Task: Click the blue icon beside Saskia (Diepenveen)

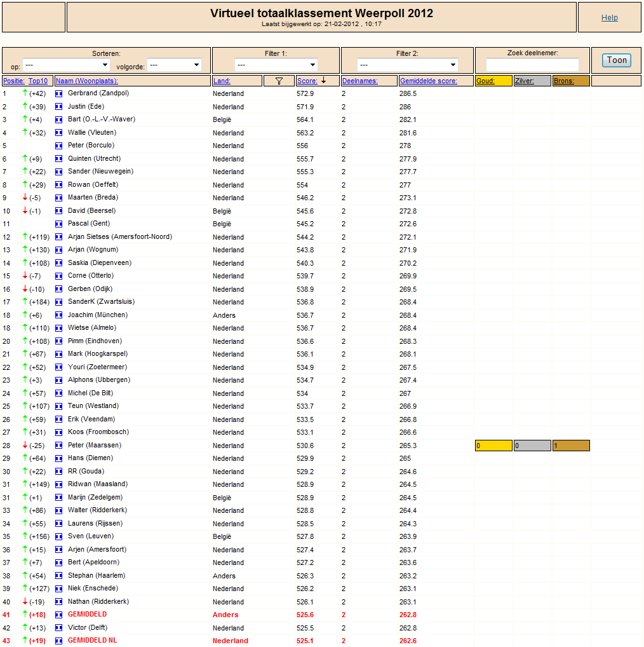Action: click(59, 263)
